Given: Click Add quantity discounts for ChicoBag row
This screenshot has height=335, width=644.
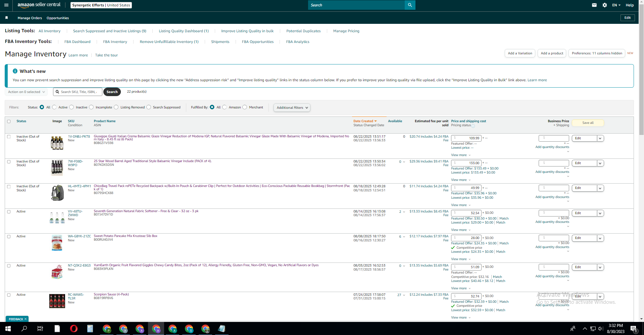Looking at the screenshot, I should pyautogui.click(x=552, y=197).
